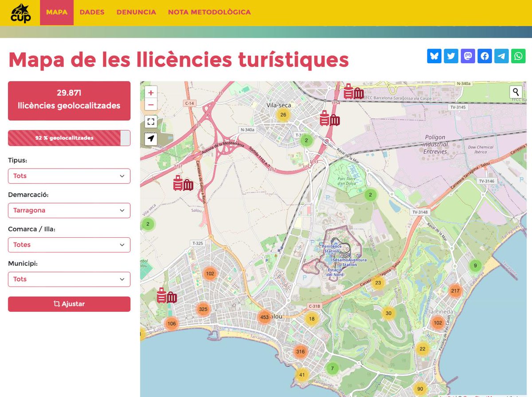Viewport: 532px width, 397px height.
Task: Open the cluster showing 41 licences
Action: (302, 375)
